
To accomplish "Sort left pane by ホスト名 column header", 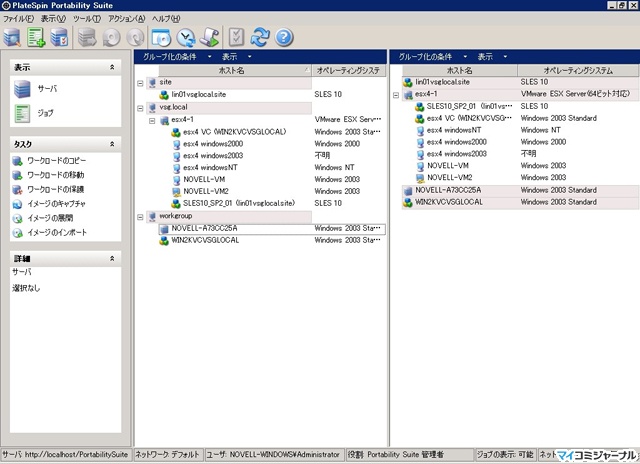I will pyautogui.click(x=235, y=70).
